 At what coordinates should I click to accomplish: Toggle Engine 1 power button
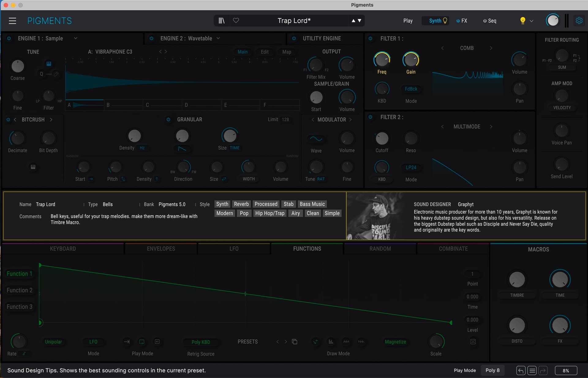point(9,38)
